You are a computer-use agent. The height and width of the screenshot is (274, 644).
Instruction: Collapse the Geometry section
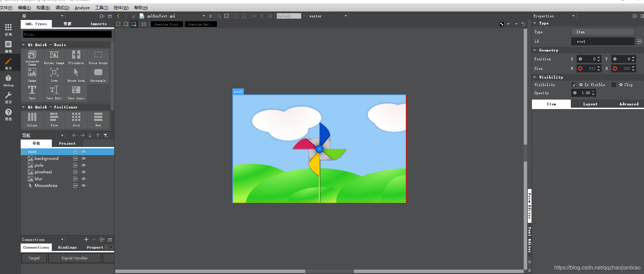535,50
